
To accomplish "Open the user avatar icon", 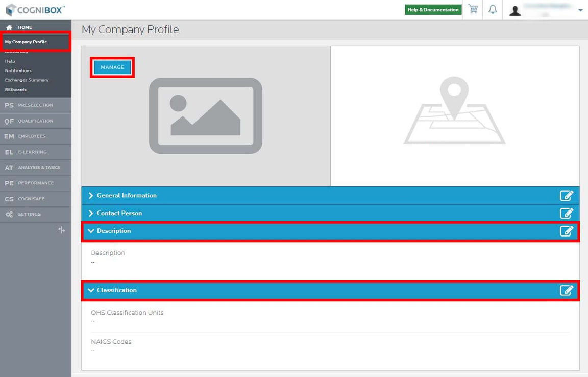I will [515, 10].
